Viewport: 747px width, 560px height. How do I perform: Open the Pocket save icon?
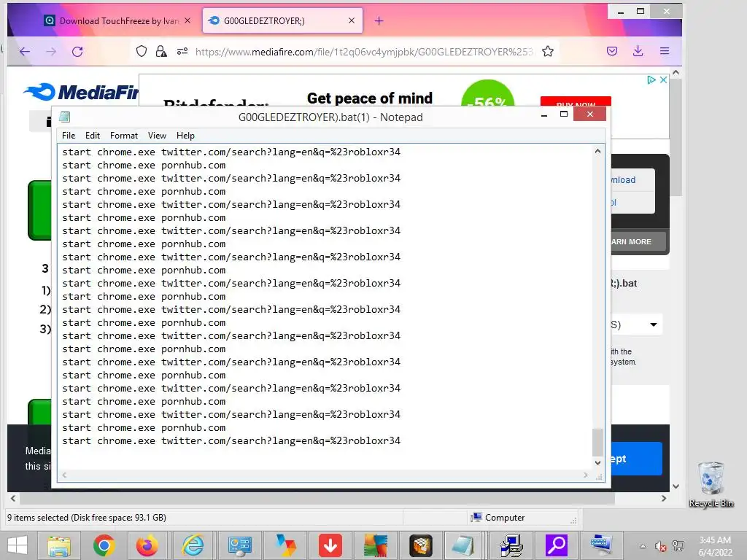[x=612, y=51]
